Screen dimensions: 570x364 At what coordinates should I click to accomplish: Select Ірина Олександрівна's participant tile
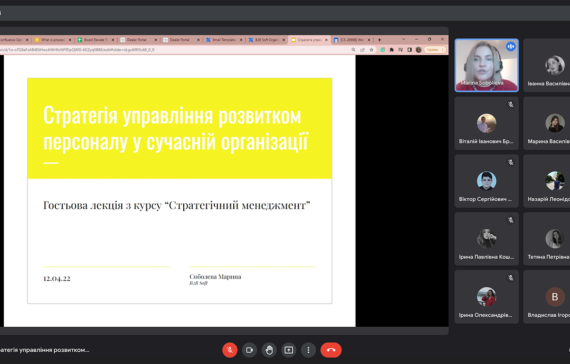486,296
